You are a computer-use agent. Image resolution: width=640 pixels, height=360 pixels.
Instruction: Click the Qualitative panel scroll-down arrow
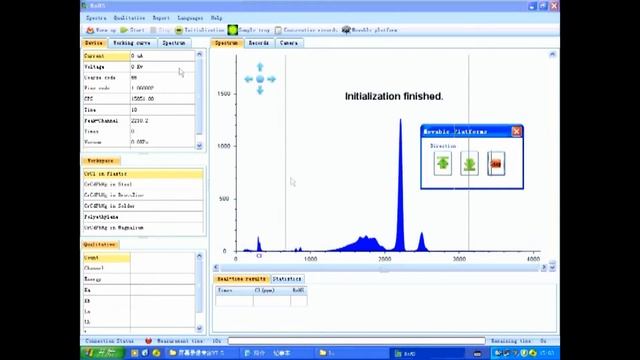(x=199, y=328)
